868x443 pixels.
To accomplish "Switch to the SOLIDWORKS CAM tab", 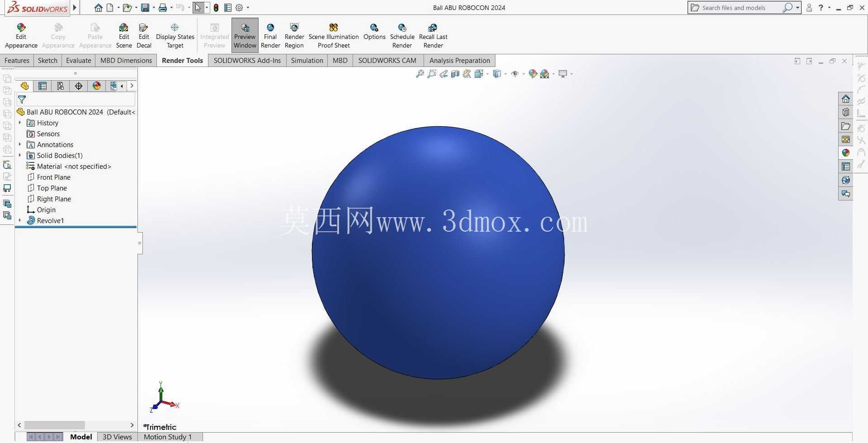I will (x=387, y=61).
